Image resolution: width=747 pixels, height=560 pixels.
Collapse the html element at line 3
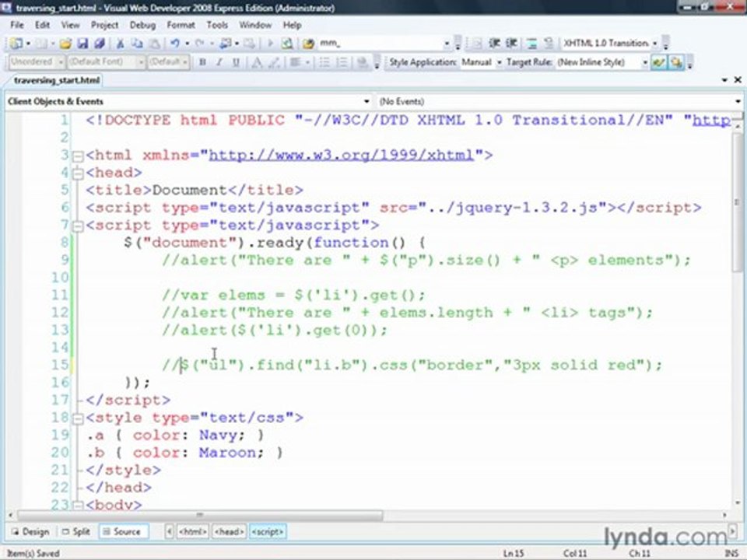(78, 156)
